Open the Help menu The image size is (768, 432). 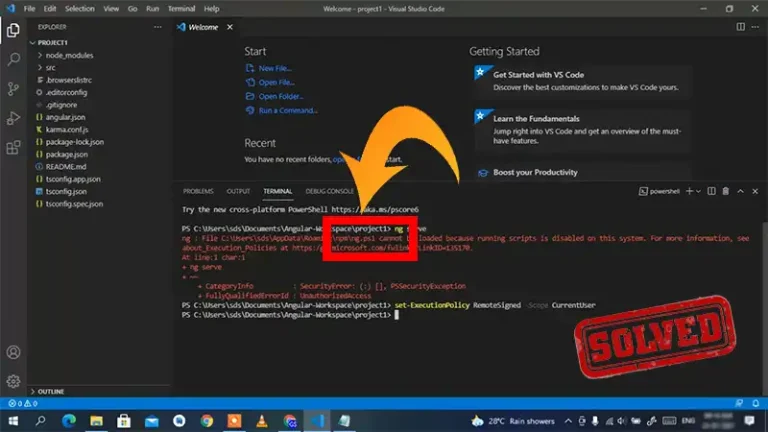[x=212, y=9]
